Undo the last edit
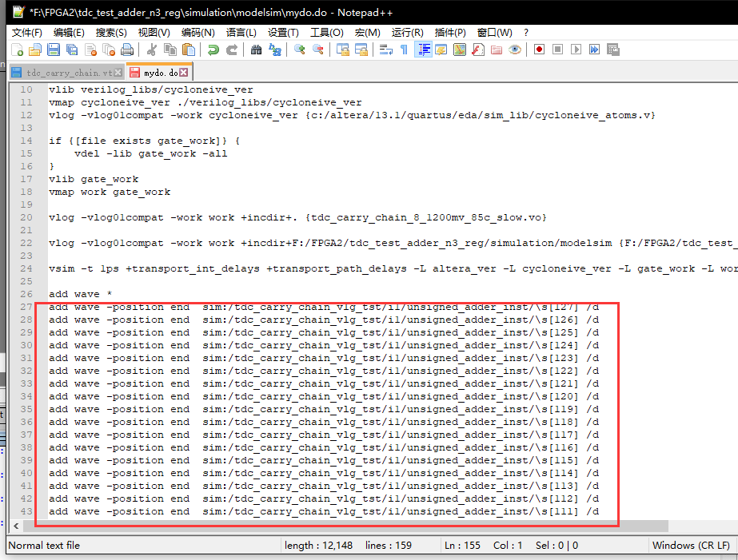 pos(215,50)
